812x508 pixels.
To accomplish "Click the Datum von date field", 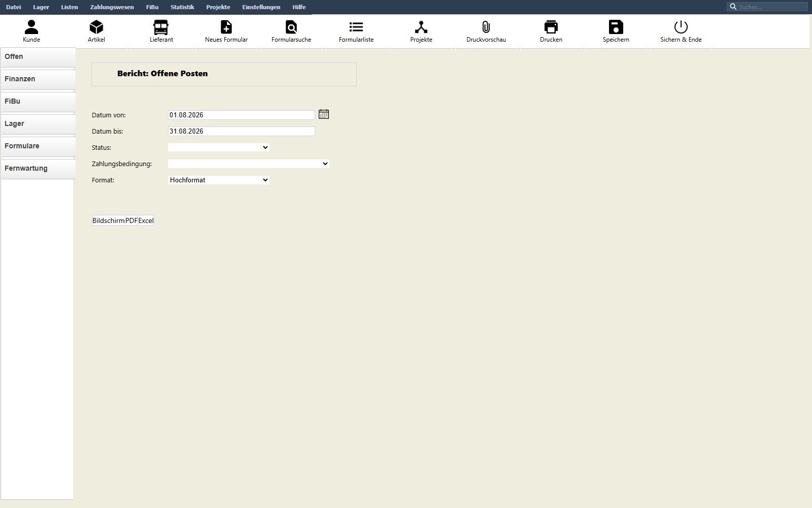I will (x=242, y=115).
